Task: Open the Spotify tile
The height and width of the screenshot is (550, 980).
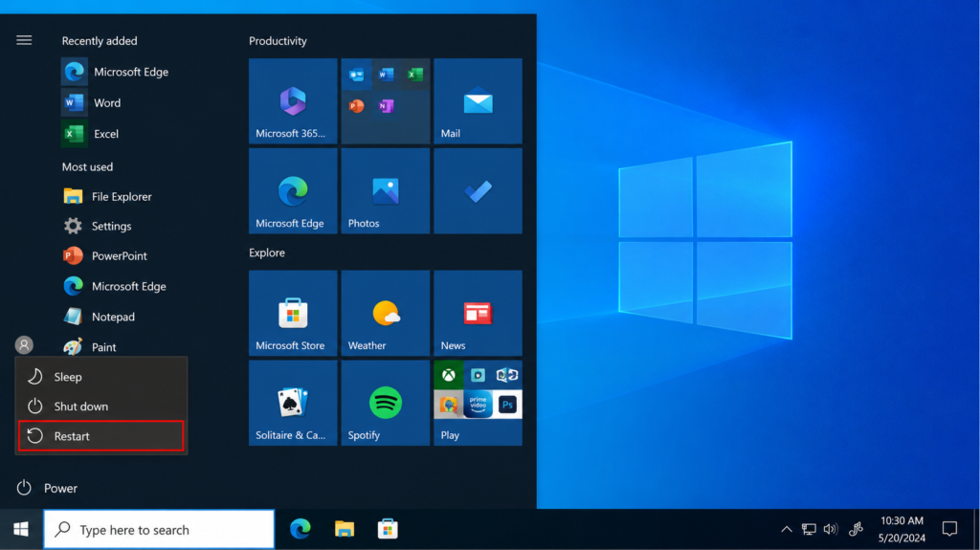Action: tap(386, 403)
